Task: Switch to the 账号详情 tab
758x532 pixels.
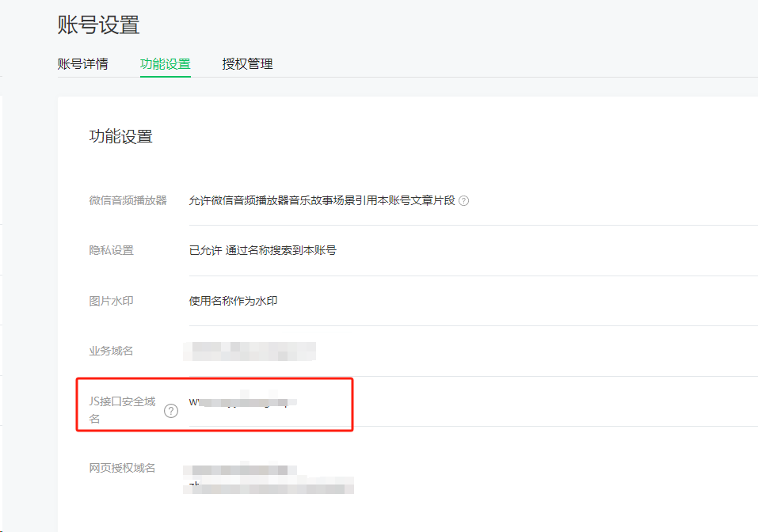Action: [82, 64]
